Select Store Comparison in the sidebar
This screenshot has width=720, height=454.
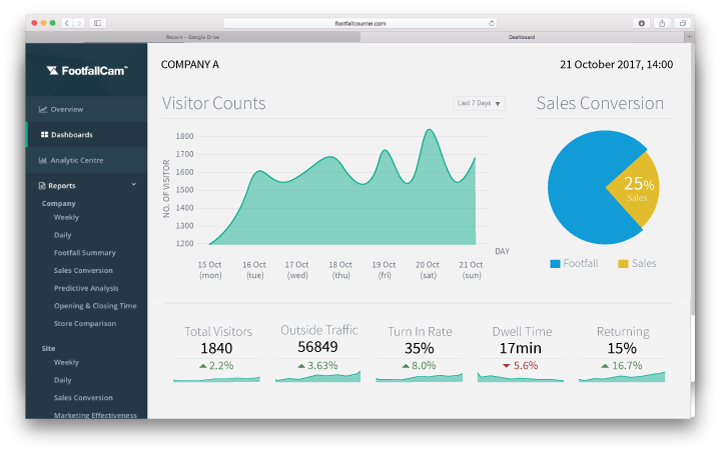[85, 324]
